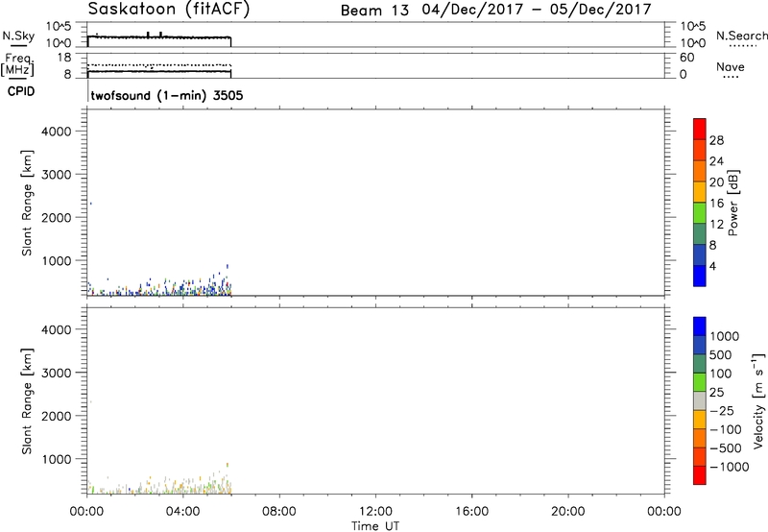Click the CPID label
The width and height of the screenshot is (768, 532).
coord(21,91)
